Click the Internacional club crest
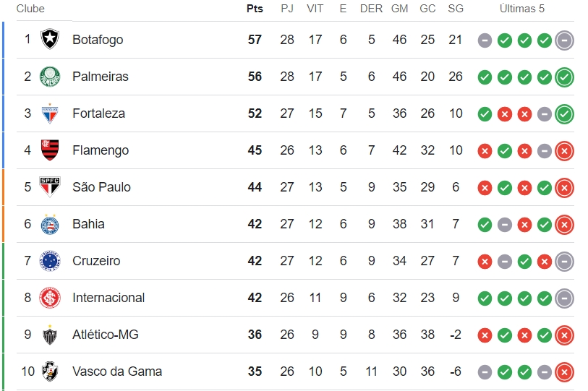The image size is (588, 391). point(50,298)
